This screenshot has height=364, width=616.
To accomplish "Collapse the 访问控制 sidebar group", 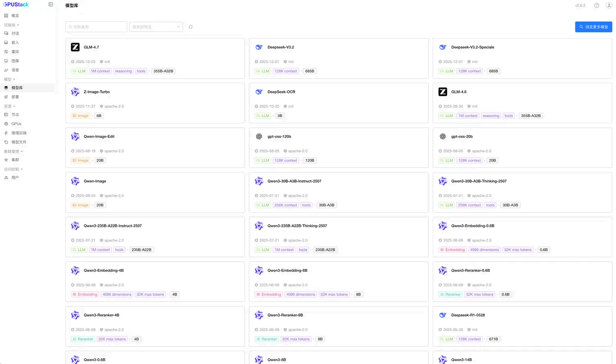I will click(x=13, y=169).
